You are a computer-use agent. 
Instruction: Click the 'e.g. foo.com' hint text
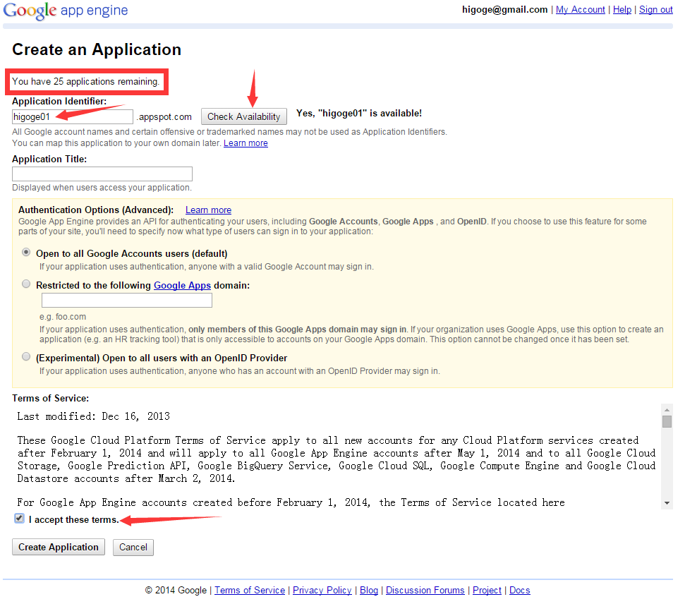click(63, 317)
